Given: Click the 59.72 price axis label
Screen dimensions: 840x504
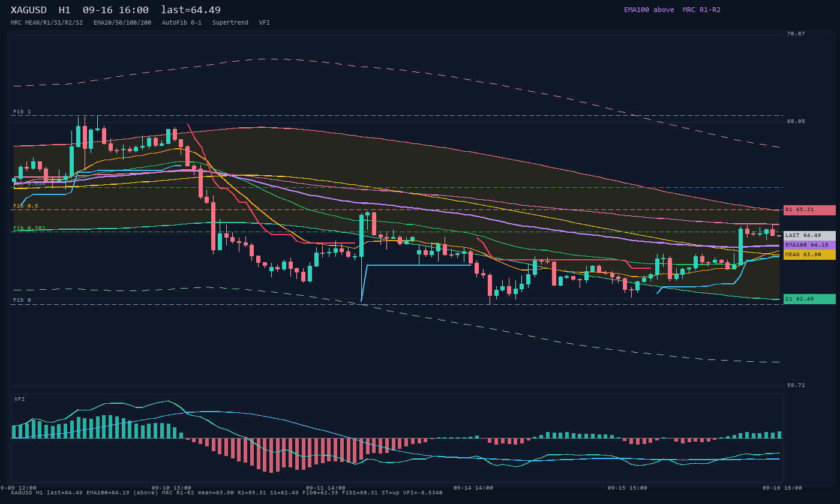Looking at the screenshot, I should 796,385.
